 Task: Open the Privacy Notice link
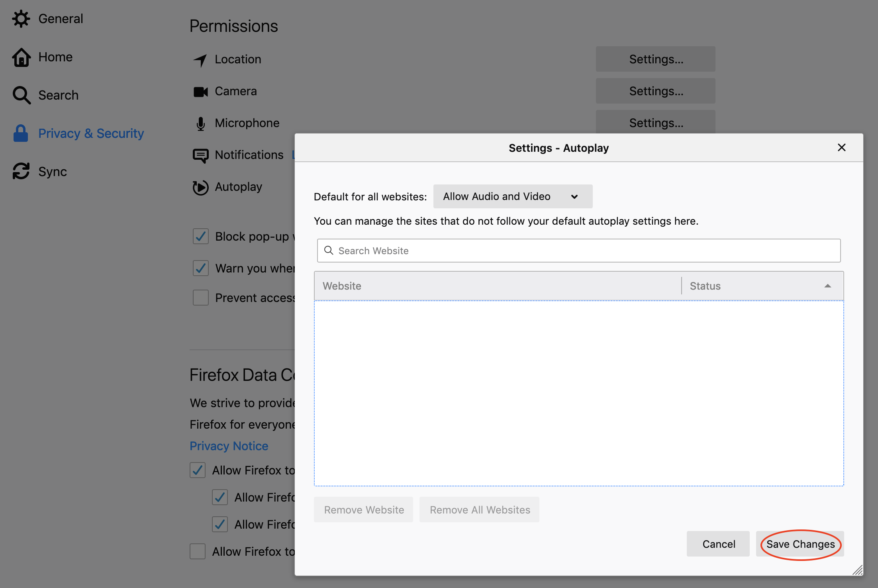[229, 446]
